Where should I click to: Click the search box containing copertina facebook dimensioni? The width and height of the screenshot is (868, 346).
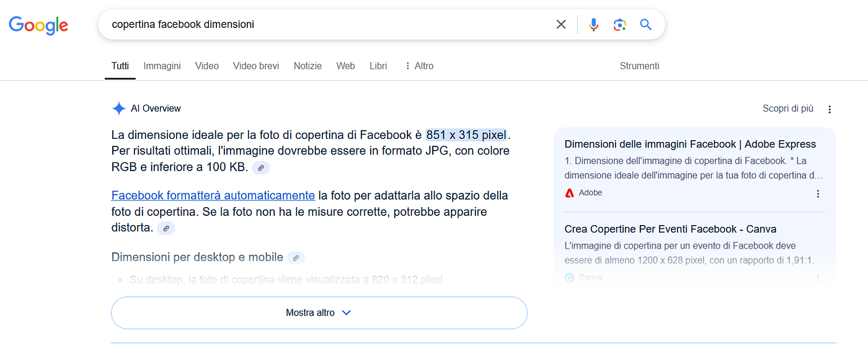tap(381, 24)
